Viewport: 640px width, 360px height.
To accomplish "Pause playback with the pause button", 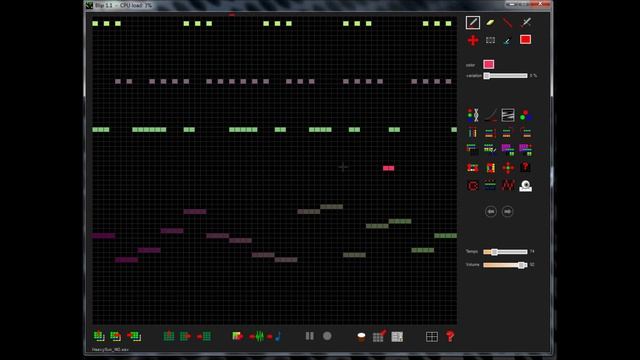I will 310,336.
